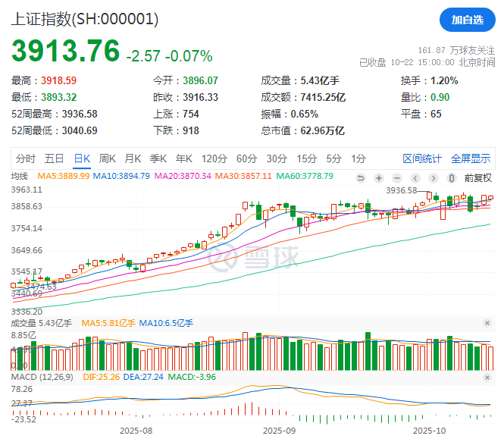Select the 周K tab
Viewport: 504px width, 439px height.
point(107,158)
